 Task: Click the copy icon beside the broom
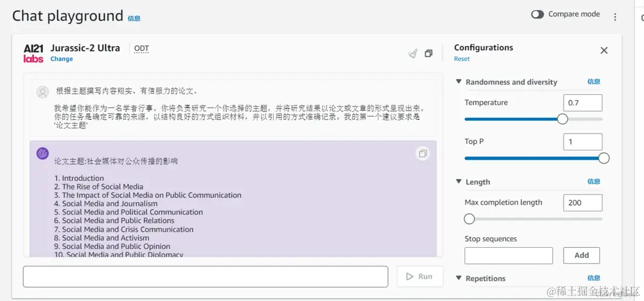[x=429, y=53]
